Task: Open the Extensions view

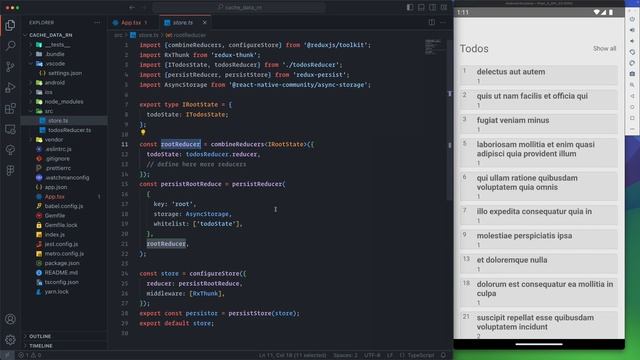Action: (x=10, y=108)
